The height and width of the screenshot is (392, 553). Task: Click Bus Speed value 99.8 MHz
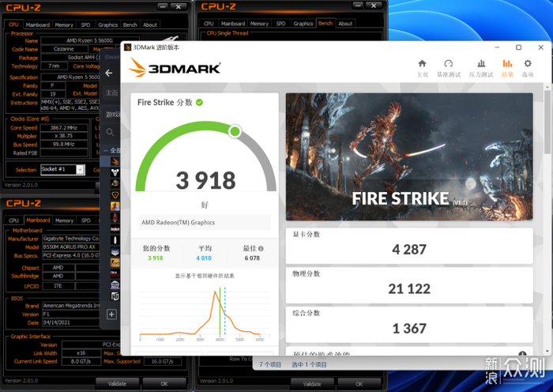(x=64, y=144)
